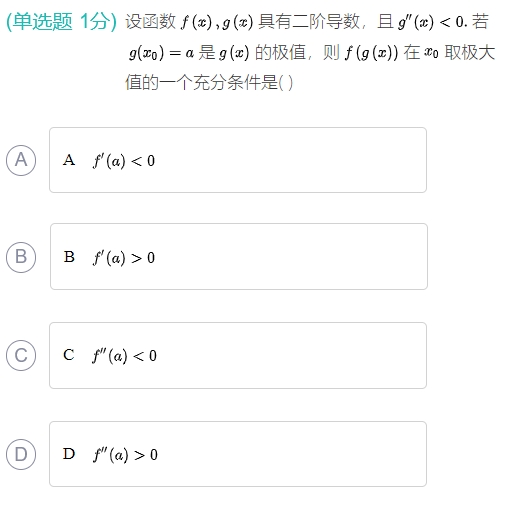Select the circular radio button A
Image resolution: width=527 pixels, height=506 pixels.
[21, 160]
